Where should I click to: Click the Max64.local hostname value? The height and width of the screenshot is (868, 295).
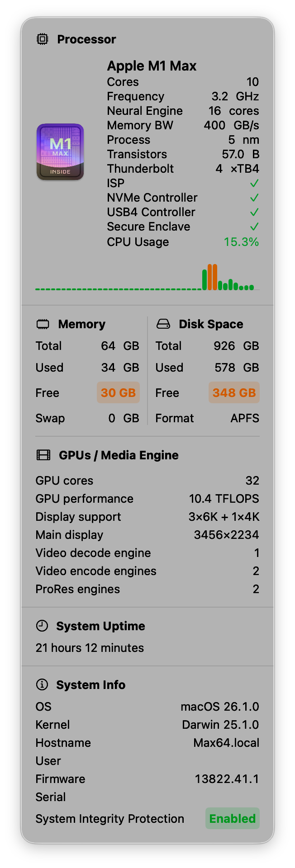click(x=226, y=743)
